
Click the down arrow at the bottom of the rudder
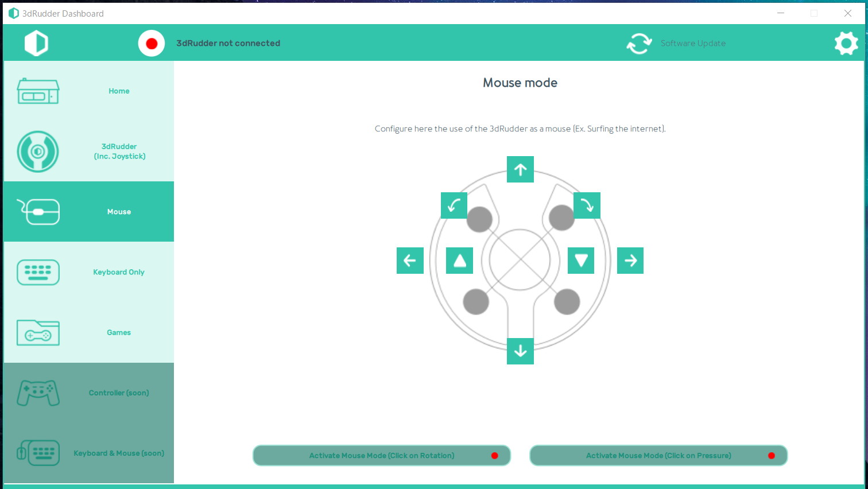(520, 351)
